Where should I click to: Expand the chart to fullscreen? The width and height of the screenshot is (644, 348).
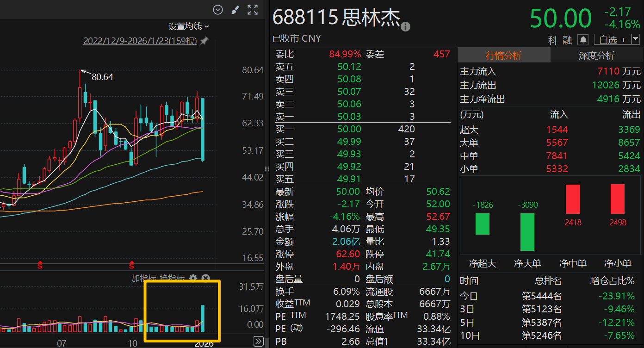253,10
